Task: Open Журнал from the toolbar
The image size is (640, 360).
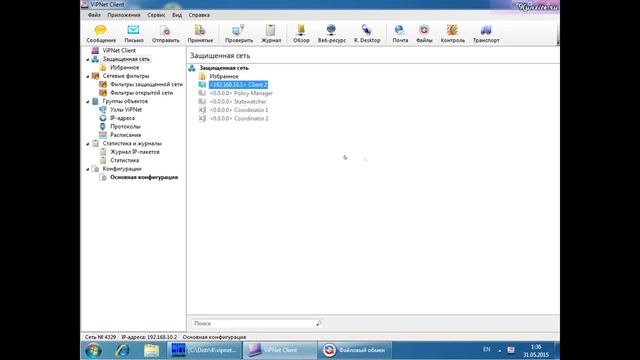Action: [271, 33]
